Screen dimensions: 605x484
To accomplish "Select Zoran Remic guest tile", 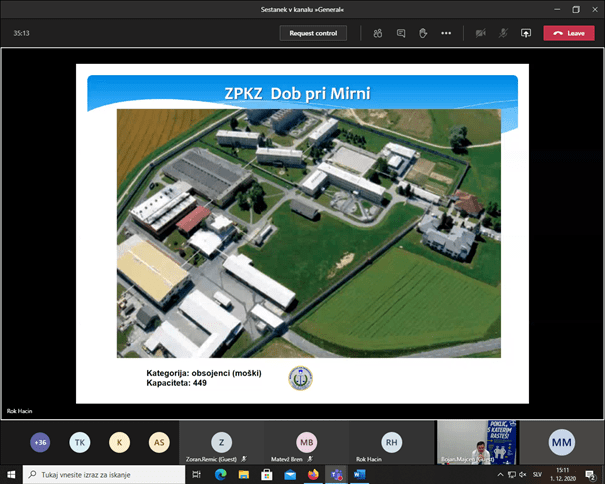I will (221, 442).
